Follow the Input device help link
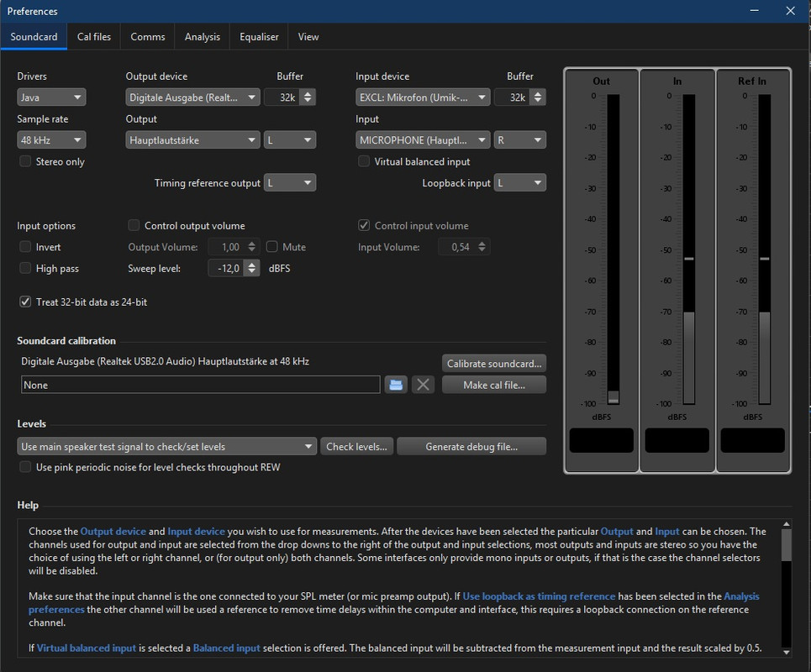The height and width of the screenshot is (672, 811). [x=196, y=532]
